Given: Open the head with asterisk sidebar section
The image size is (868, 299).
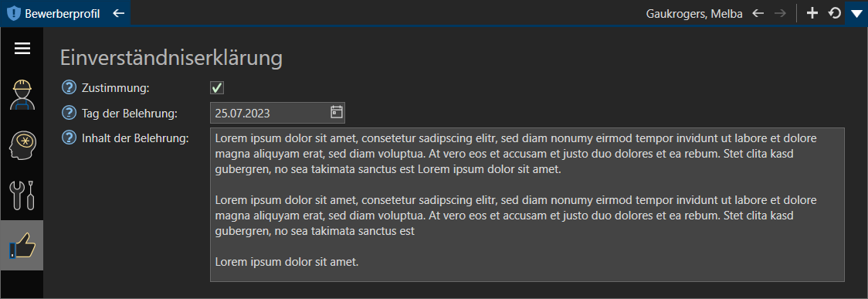Looking at the screenshot, I should pyautogui.click(x=22, y=145).
